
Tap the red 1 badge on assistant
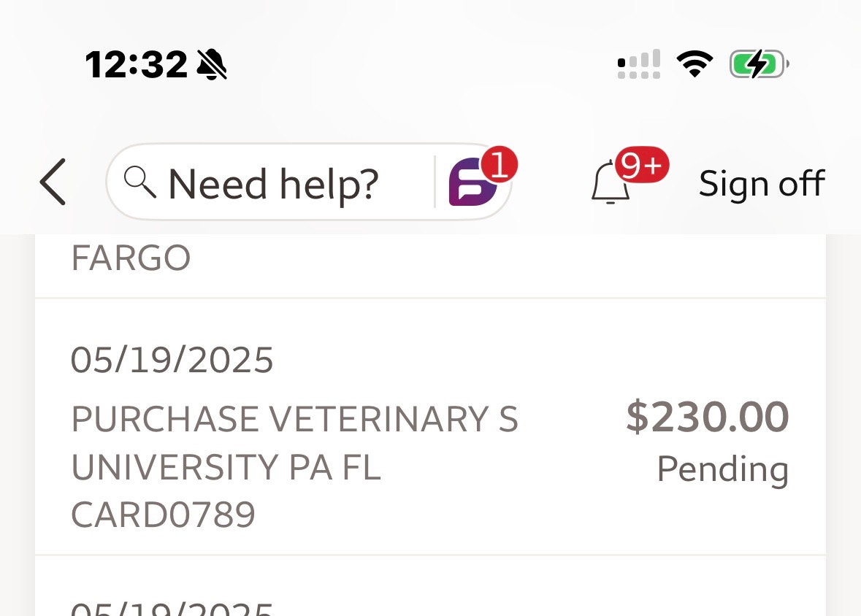point(500,165)
